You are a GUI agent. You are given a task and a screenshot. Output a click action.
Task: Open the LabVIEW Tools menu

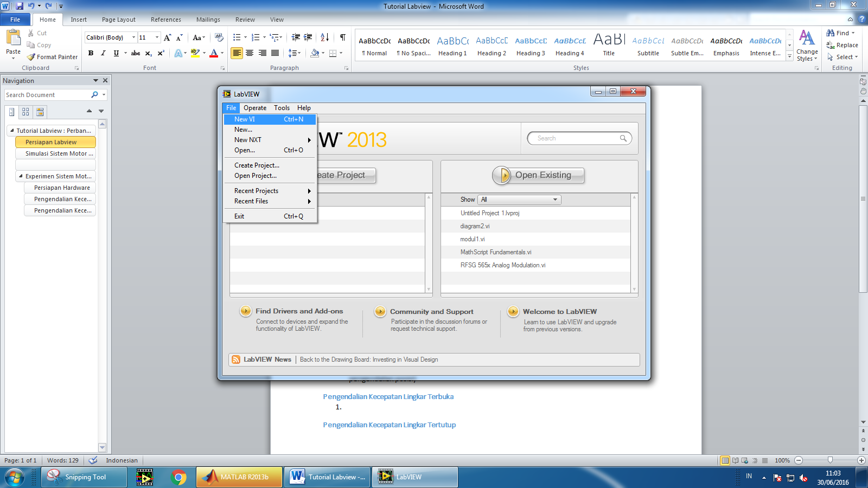[282, 108]
